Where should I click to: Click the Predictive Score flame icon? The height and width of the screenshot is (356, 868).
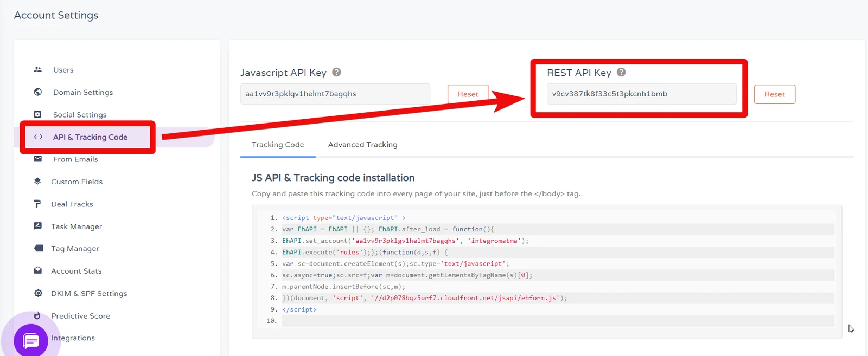(37, 315)
